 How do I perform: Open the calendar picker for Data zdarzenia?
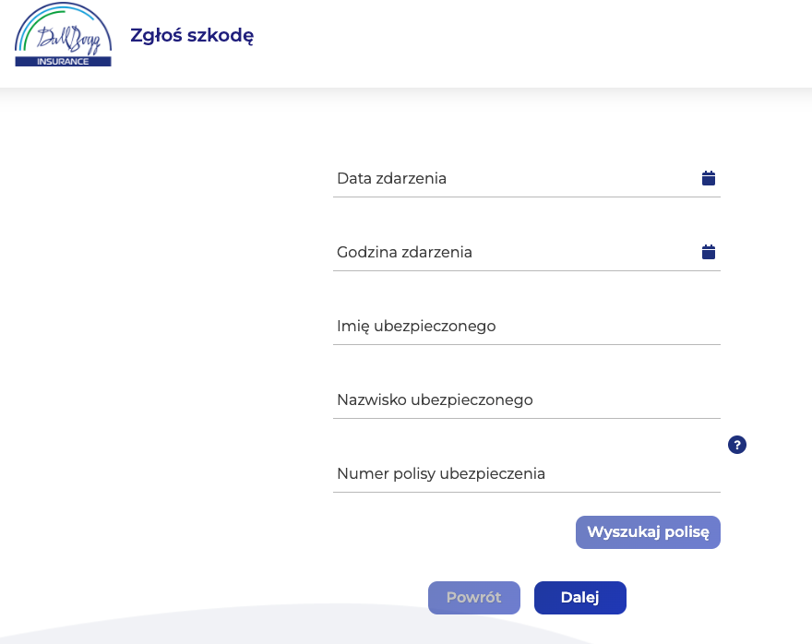click(x=708, y=177)
